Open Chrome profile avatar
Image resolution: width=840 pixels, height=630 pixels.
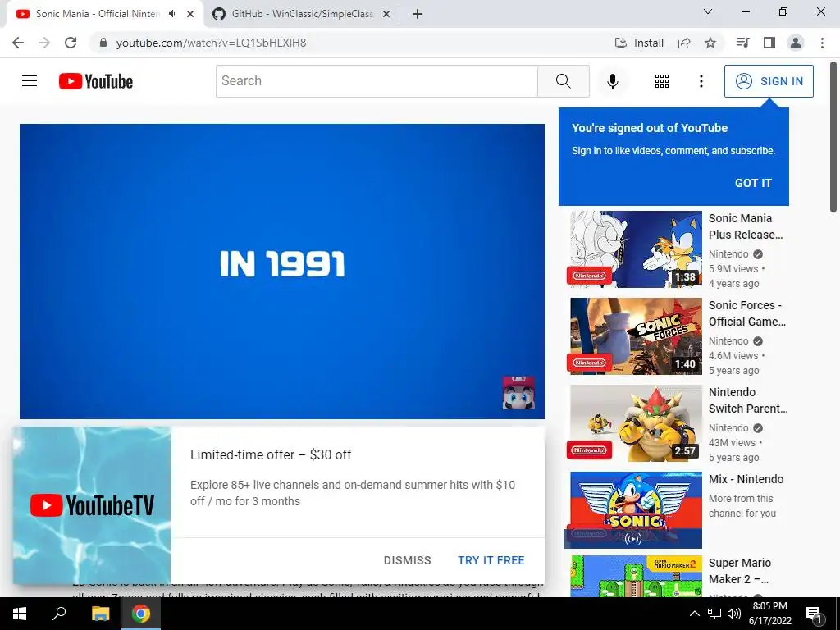[796, 43]
